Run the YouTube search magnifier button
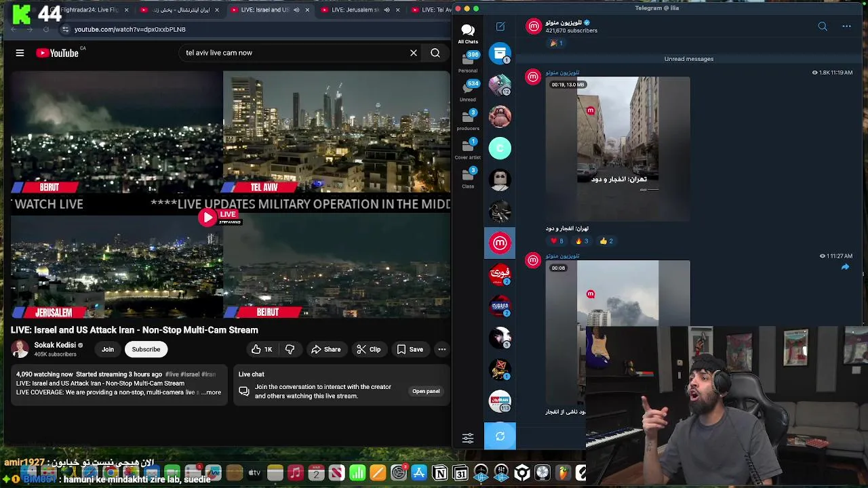The height and width of the screenshot is (488, 868). click(435, 53)
